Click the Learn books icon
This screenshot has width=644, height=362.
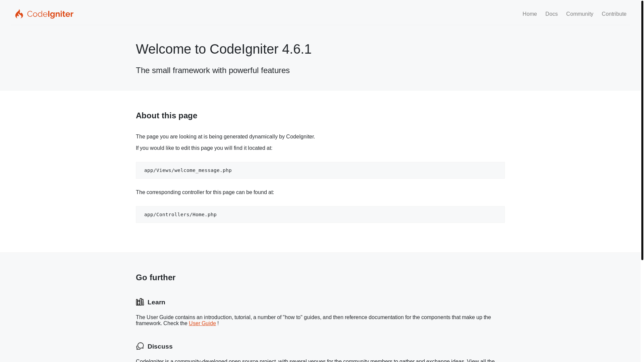click(x=140, y=302)
